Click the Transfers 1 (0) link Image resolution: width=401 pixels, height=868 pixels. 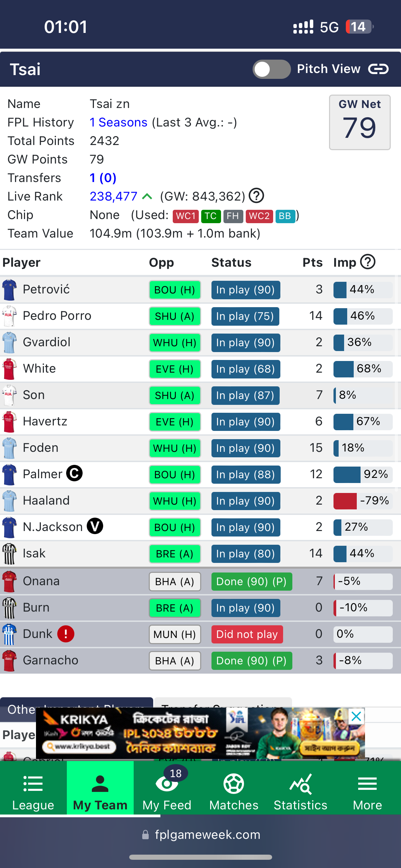click(x=103, y=178)
